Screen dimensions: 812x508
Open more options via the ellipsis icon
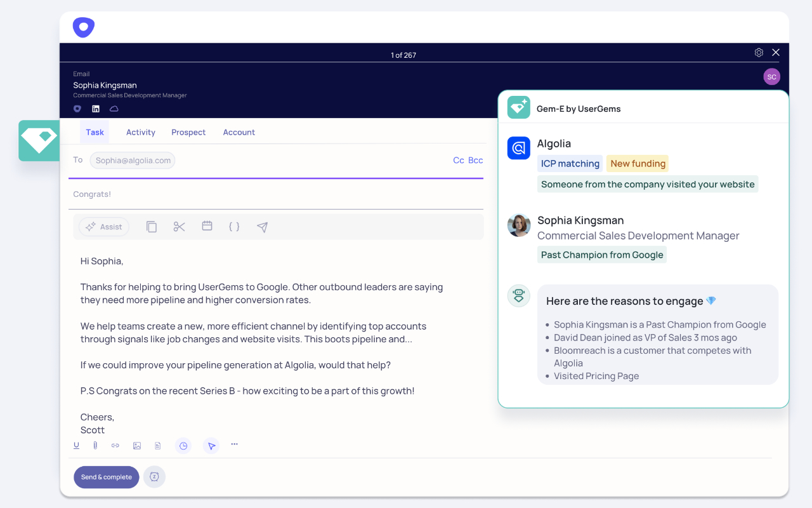pyautogui.click(x=234, y=444)
